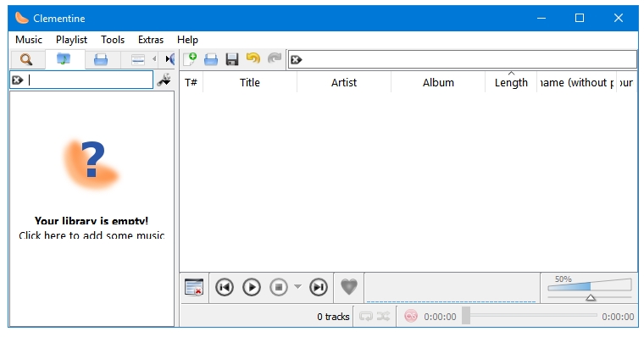Clear the library filter text with X icon
This screenshot has height=337, width=644.
point(17,80)
